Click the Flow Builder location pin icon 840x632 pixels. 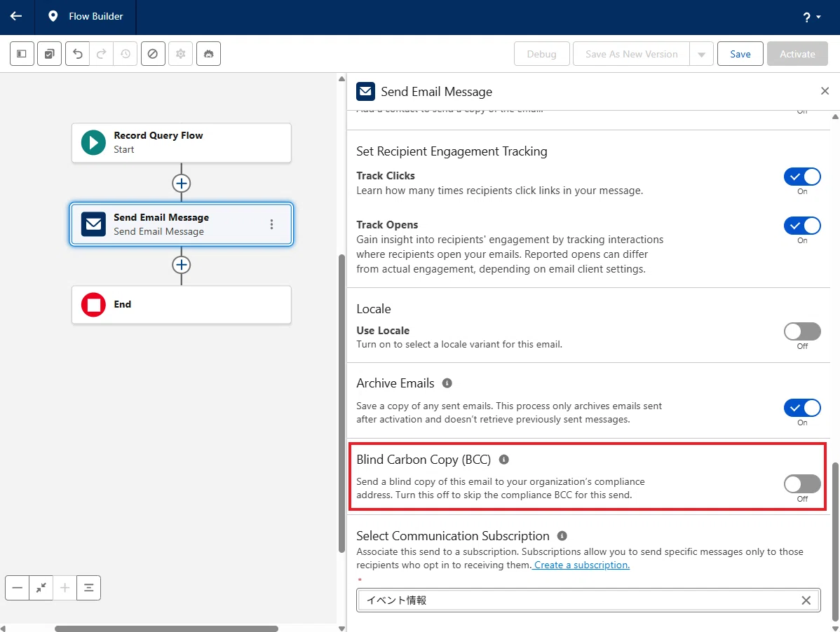pyautogui.click(x=53, y=16)
